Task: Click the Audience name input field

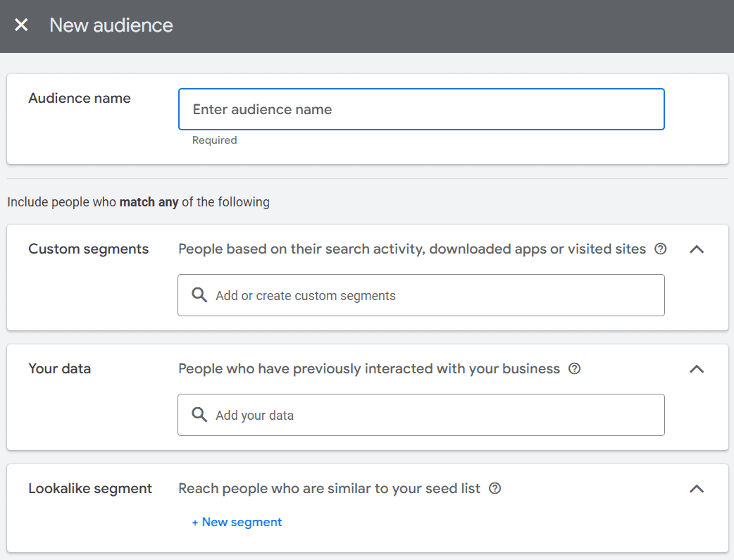Action: click(x=421, y=109)
